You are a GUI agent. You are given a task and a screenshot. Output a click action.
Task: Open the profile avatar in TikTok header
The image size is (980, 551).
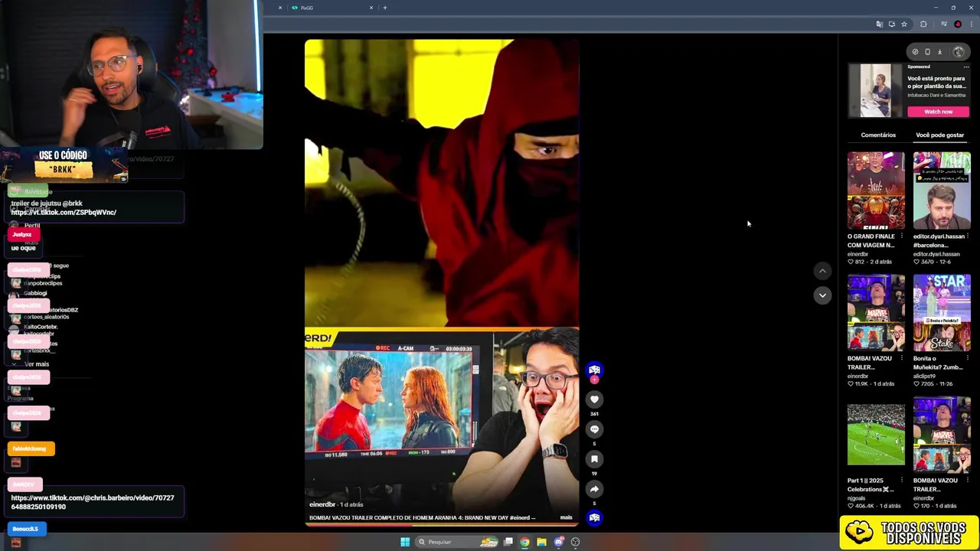click(x=959, y=52)
